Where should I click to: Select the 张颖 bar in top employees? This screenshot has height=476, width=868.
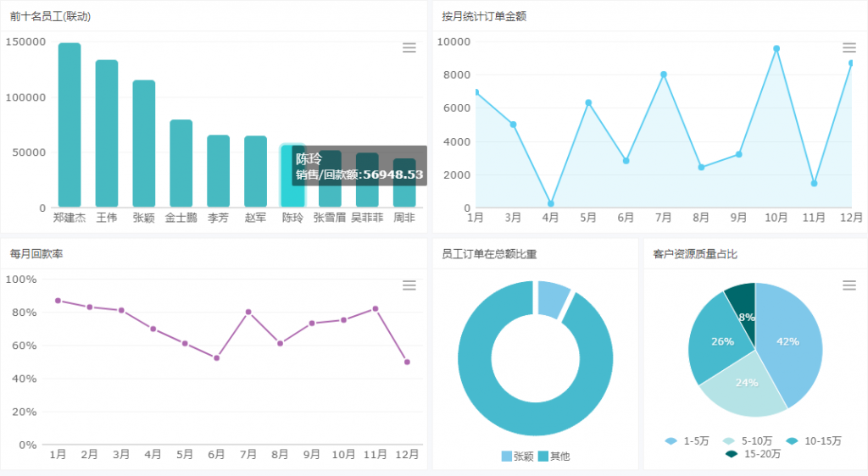pos(144,144)
